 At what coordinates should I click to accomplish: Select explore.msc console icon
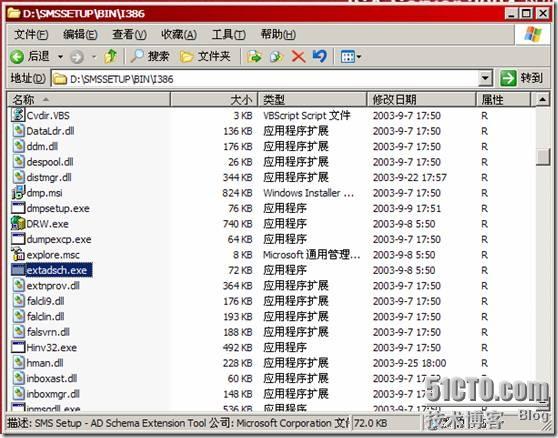click(x=18, y=254)
